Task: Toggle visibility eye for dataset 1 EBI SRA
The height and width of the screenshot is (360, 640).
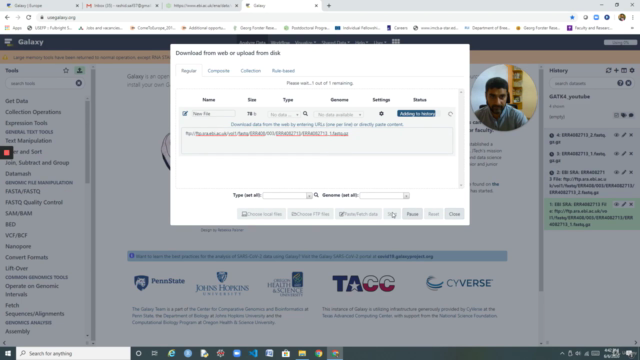Action: [x=616, y=204]
